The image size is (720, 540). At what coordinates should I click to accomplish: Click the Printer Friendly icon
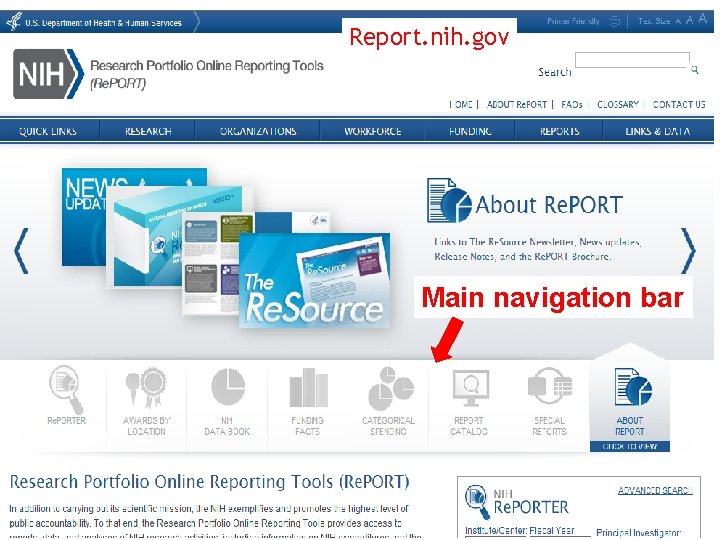(x=615, y=21)
